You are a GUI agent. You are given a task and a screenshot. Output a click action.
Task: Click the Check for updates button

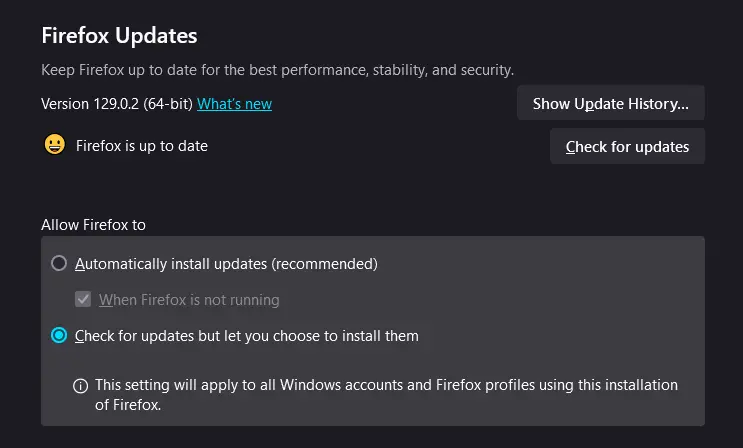627,146
